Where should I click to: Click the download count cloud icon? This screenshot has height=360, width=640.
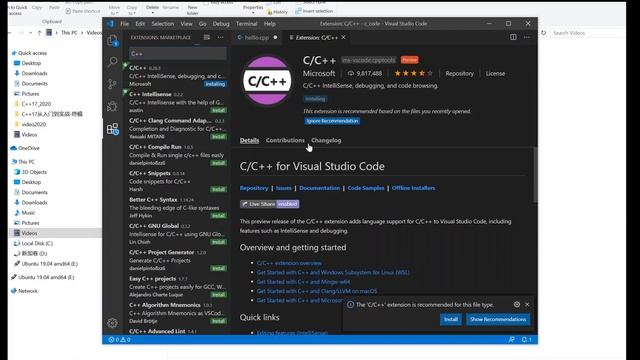pos(351,73)
